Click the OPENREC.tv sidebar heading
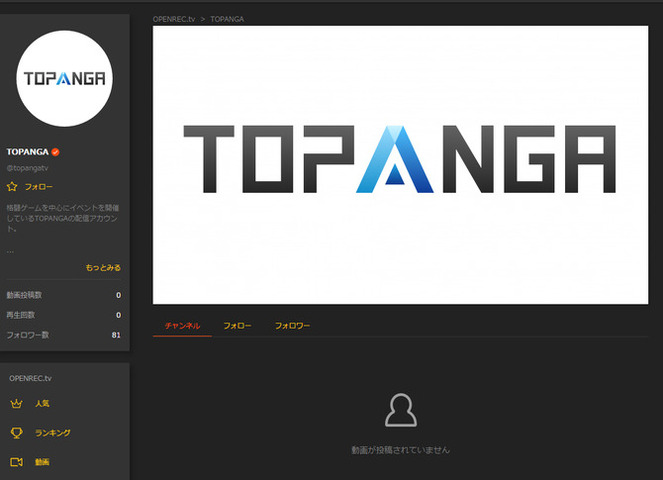 pyautogui.click(x=30, y=378)
